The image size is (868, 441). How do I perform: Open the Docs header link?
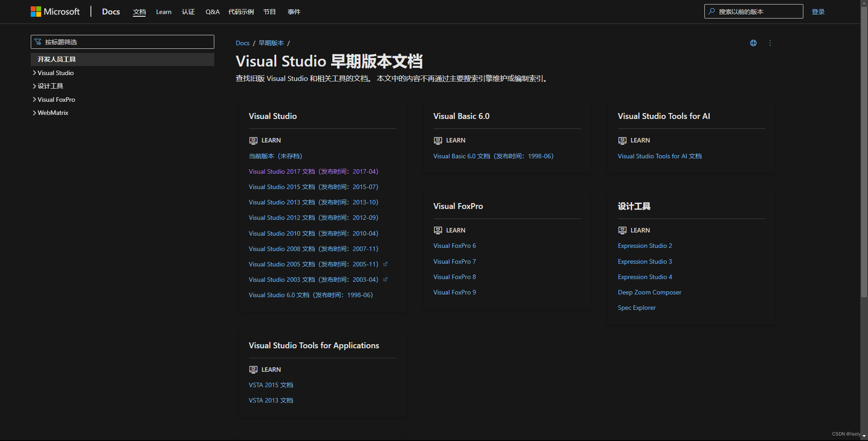point(111,12)
